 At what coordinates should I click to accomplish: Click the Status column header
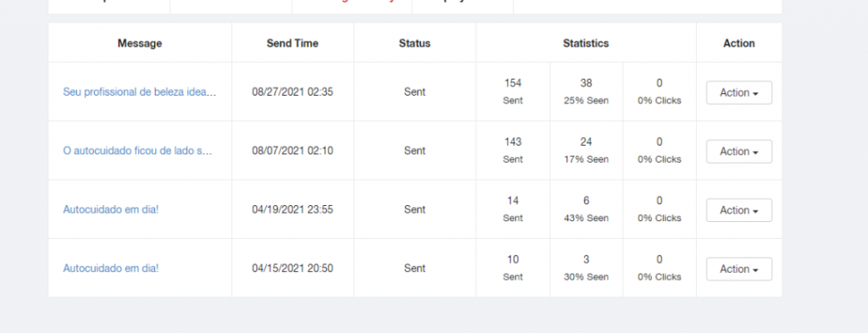click(x=415, y=43)
